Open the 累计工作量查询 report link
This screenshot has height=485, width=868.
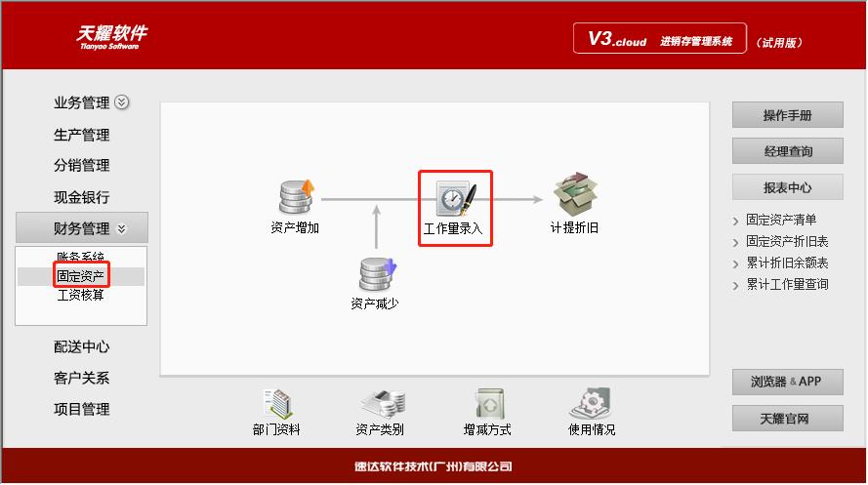click(787, 284)
